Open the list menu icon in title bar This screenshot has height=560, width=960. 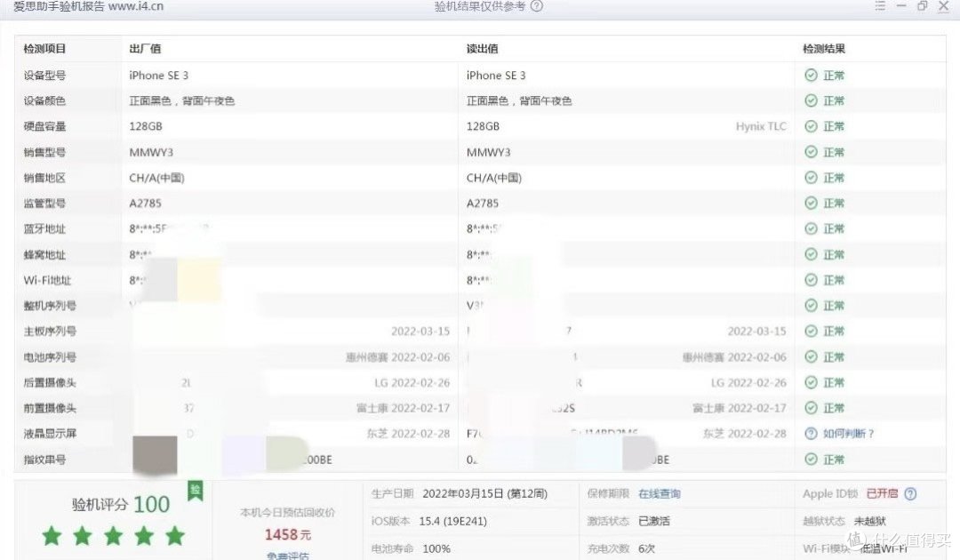coord(880,5)
